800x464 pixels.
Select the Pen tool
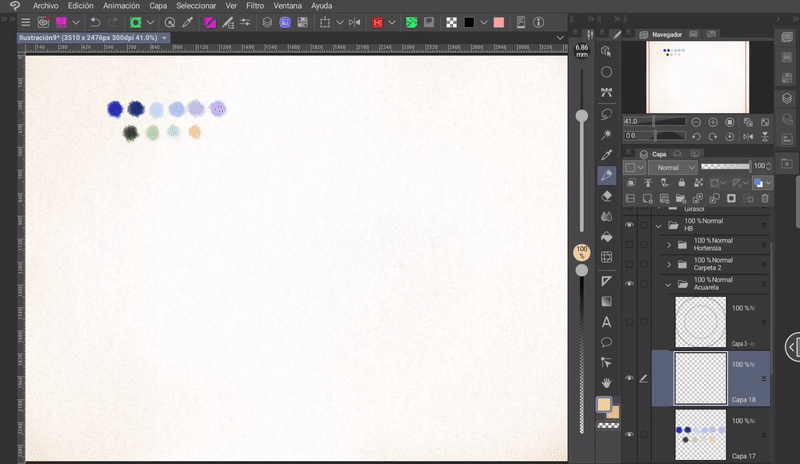(606, 176)
